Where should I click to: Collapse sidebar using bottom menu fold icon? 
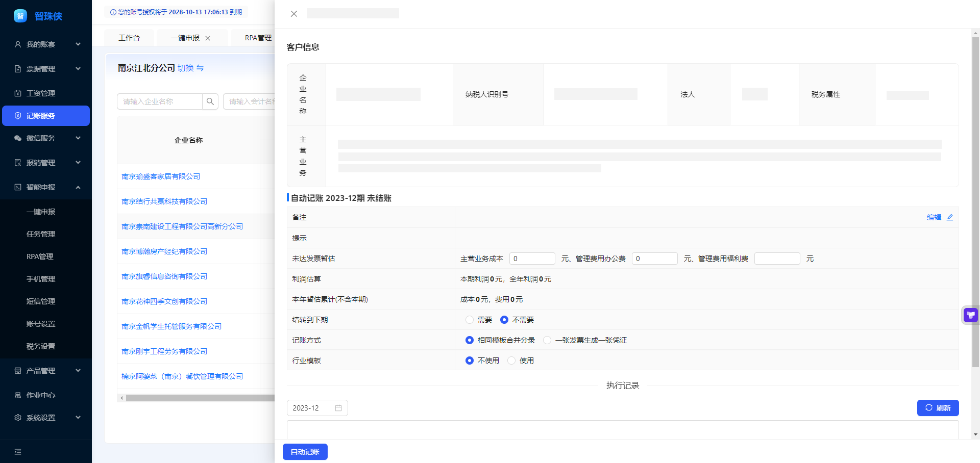tap(18, 452)
